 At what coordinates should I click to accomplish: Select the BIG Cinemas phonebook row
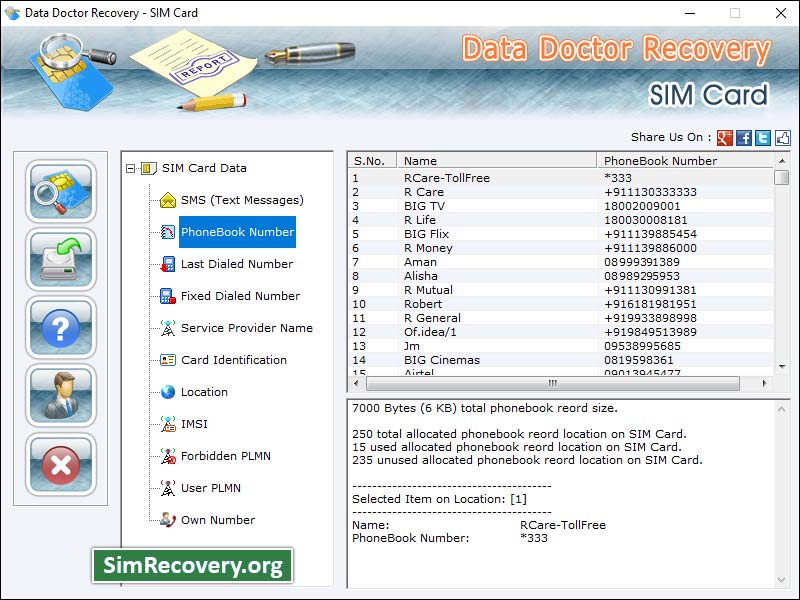tap(440, 360)
